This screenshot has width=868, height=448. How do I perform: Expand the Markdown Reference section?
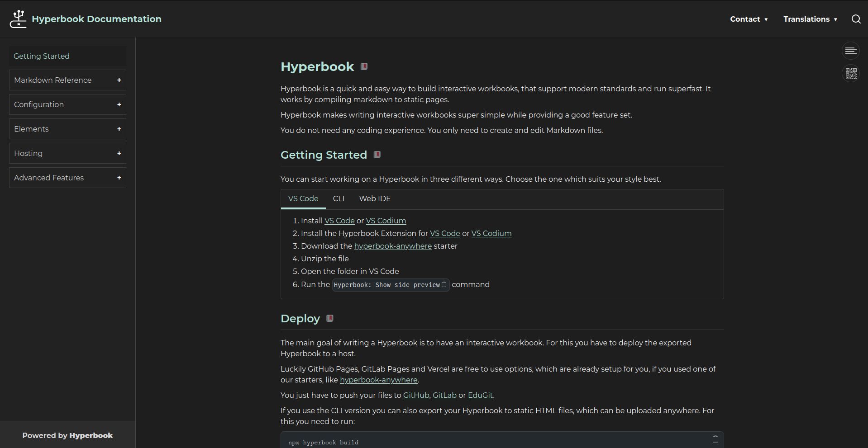tap(119, 80)
